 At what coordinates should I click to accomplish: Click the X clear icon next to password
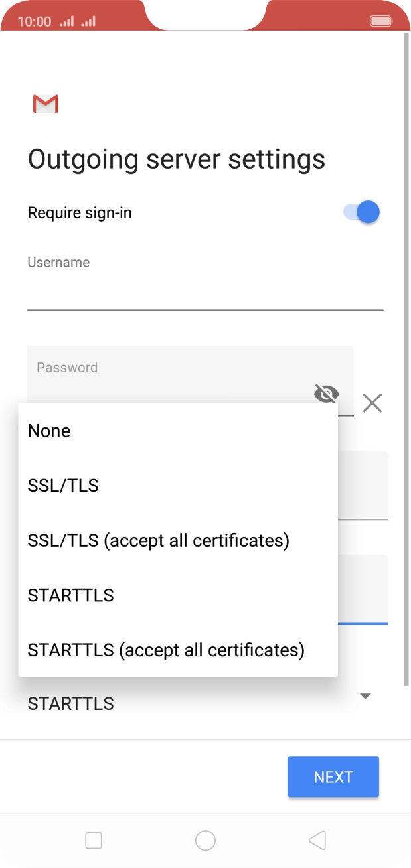(372, 403)
